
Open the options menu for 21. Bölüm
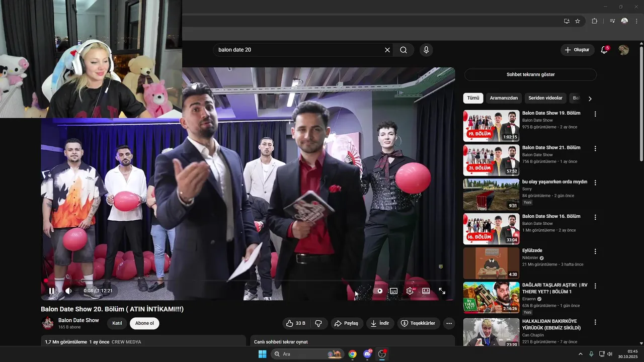(595, 148)
